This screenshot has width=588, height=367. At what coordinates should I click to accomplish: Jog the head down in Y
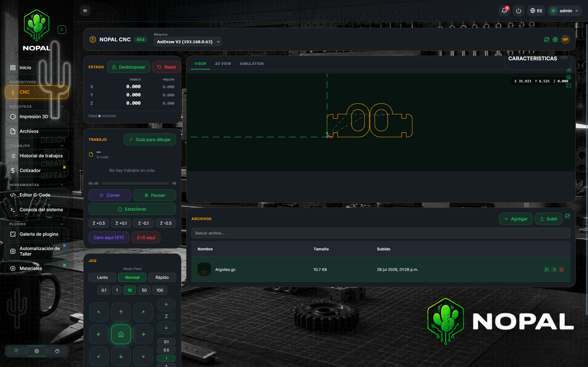click(121, 356)
